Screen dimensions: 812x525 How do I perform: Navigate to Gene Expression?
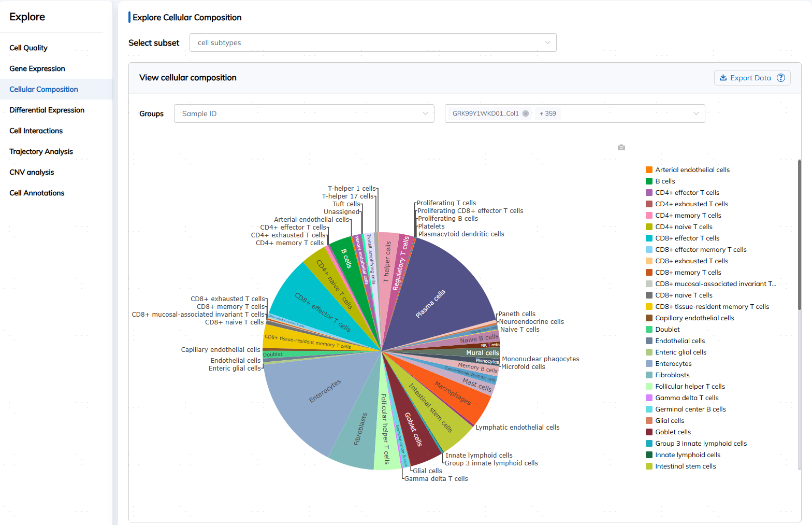37,68
